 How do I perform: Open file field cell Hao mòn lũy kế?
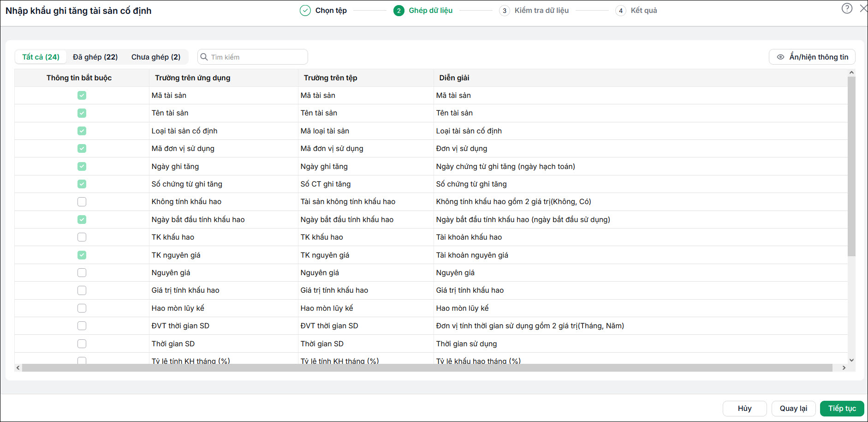(x=366, y=308)
